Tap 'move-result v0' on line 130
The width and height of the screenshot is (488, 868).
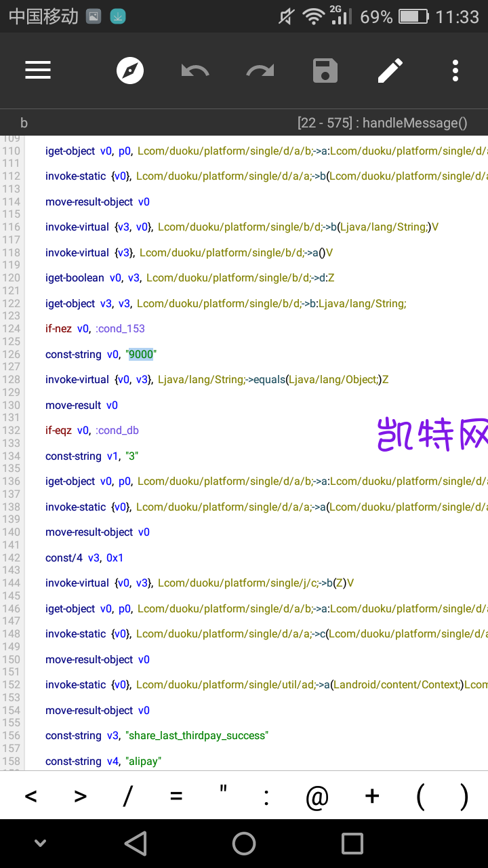81,405
